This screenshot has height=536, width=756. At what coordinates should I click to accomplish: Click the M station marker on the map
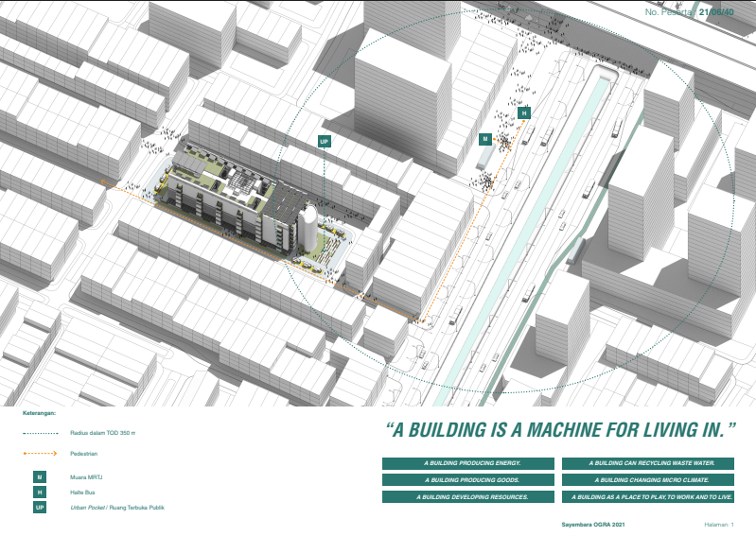click(x=485, y=138)
